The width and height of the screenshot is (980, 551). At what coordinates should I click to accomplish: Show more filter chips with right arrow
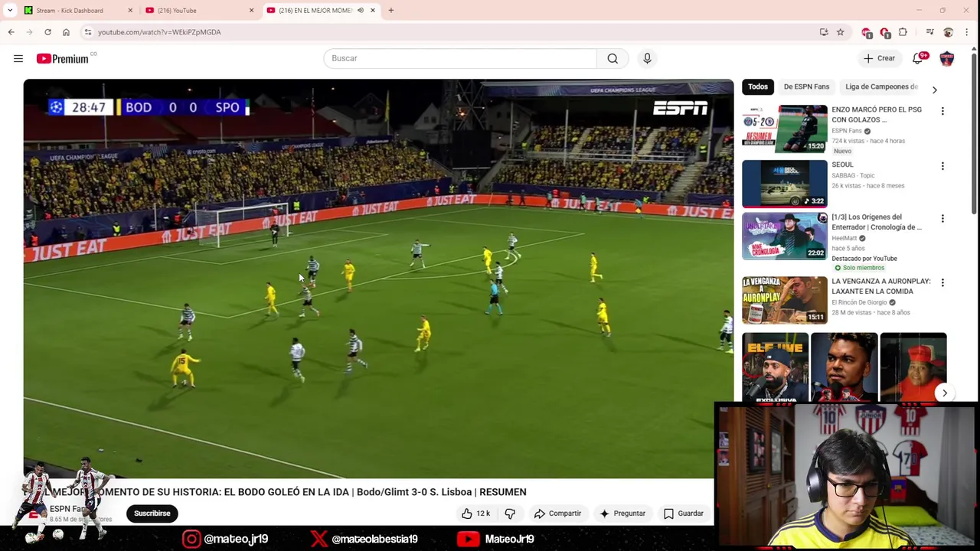[x=934, y=90]
